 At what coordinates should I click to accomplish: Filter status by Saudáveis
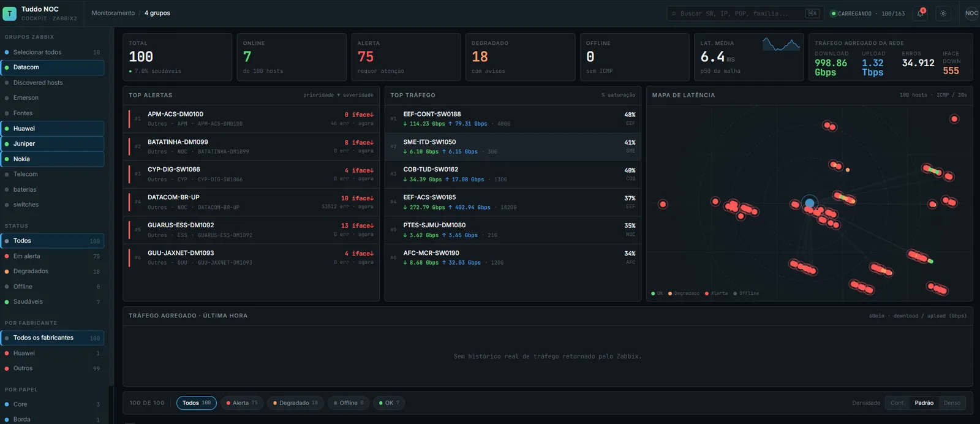[x=53, y=301]
